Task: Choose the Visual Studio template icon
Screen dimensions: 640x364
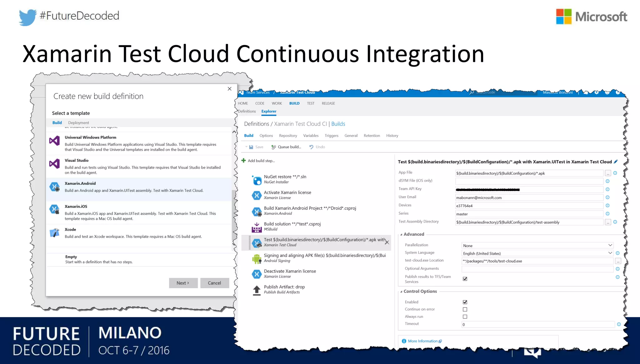Action: click(x=54, y=164)
